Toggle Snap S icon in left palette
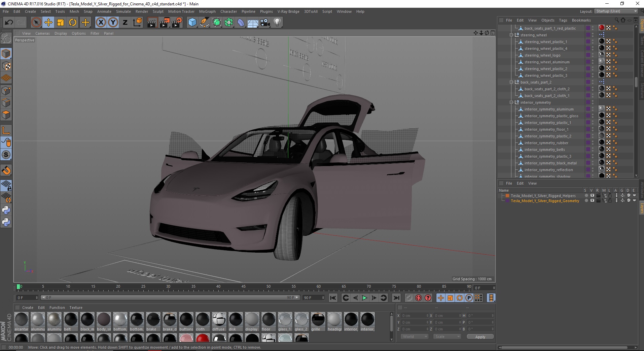Viewport: 644px width, 351px height. pyautogui.click(x=6, y=155)
